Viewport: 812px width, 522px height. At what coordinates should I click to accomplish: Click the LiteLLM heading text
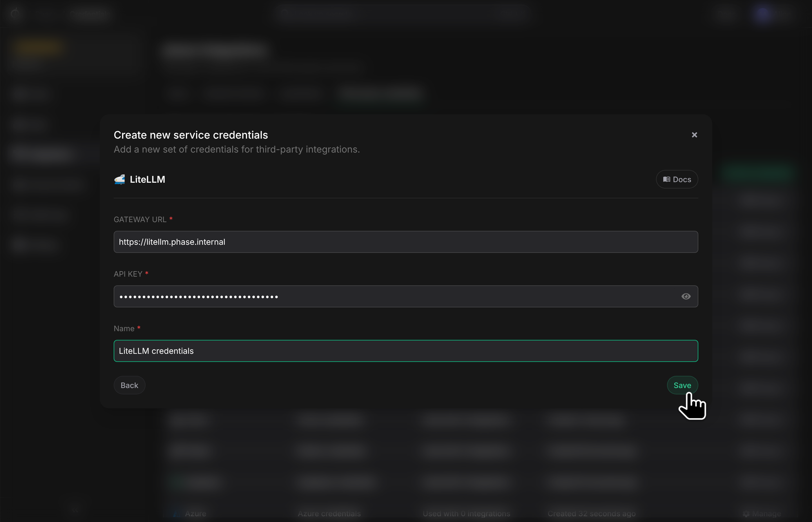[147, 179]
